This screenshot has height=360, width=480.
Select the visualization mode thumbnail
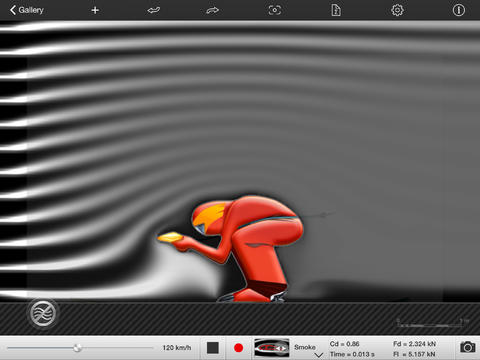pyautogui.click(x=271, y=348)
